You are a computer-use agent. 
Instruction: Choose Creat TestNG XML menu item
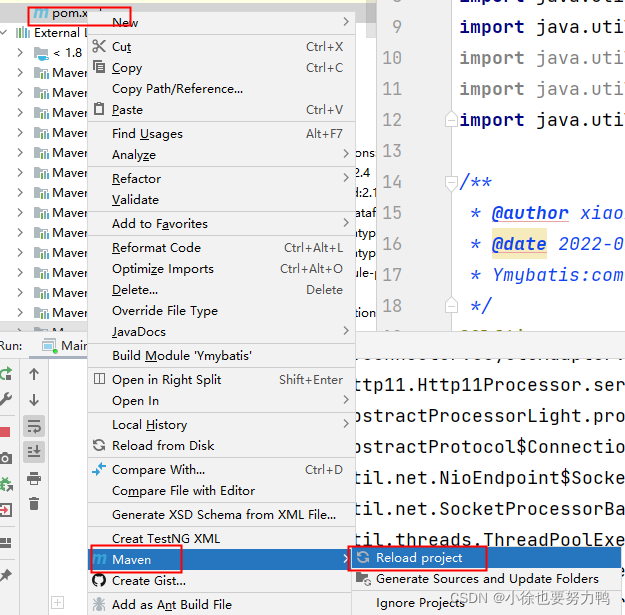(x=221, y=538)
